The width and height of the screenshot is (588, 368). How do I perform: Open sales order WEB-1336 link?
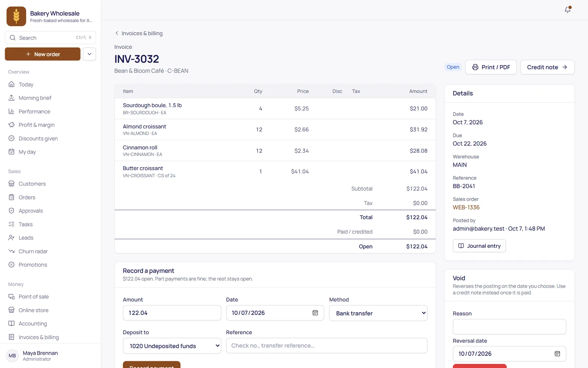(466, 208)
